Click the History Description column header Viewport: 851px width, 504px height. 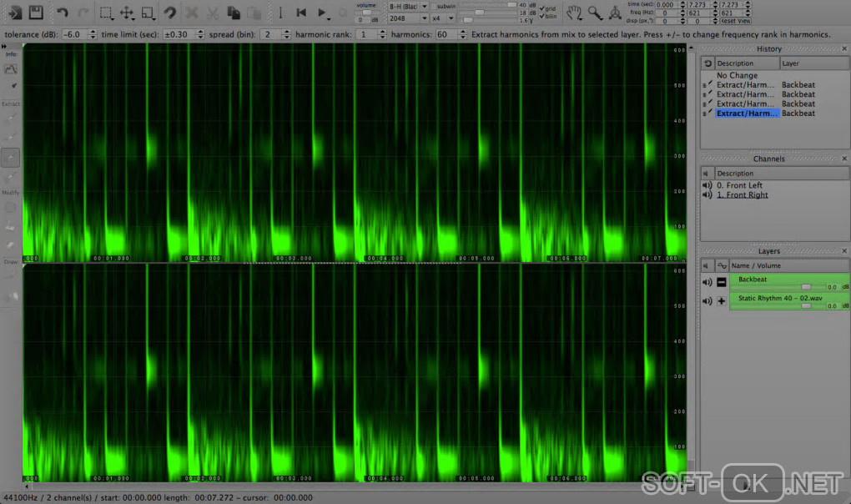pyautogui.click(x=747, y=63)
